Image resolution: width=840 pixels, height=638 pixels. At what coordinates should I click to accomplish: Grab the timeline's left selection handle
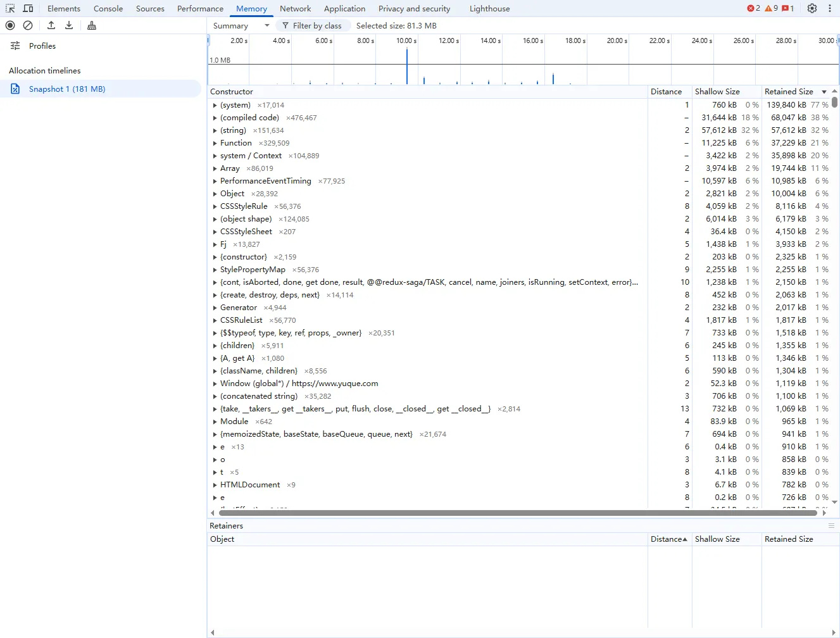click(208, 41)
